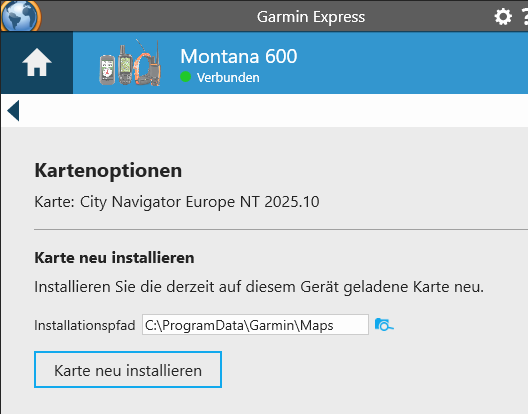Select the City Navigator Europe NT 2025.10 line

[177, 202]
